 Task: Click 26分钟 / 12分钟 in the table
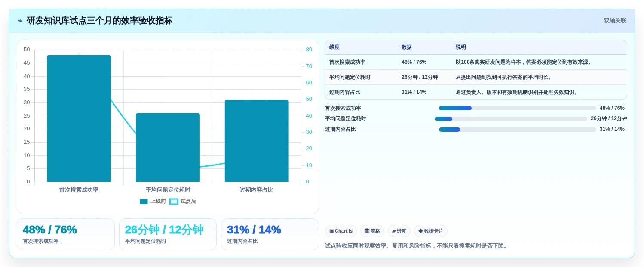point(420,77)
